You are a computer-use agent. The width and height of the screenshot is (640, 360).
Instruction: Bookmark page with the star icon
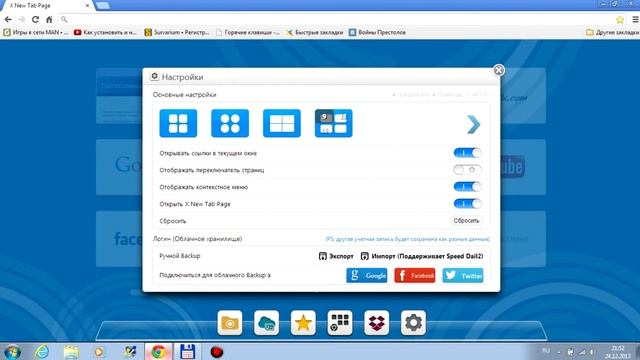point(620,19)
